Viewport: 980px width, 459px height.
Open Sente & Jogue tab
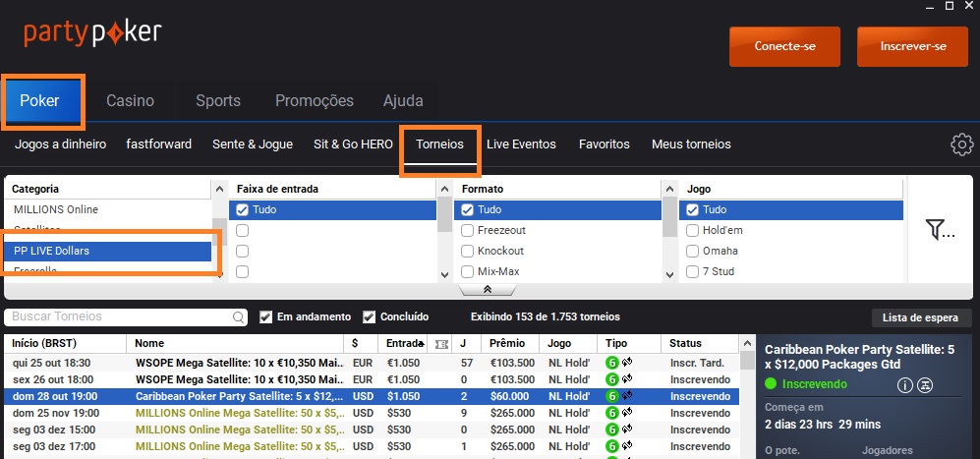pyautogui.click(x=253, y=144)
